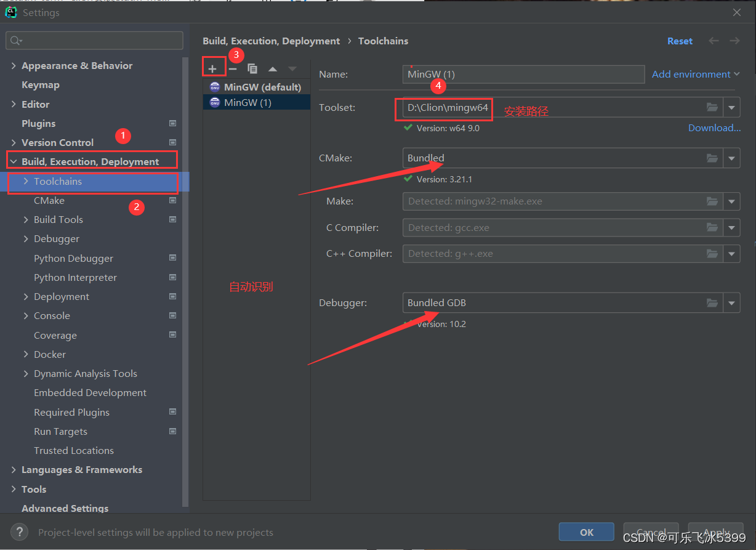Viewport: 756px width, 550px height.
Task: Browse folder for C++ Compiler path
Action: pyautogui.click(x=712, y=253)
